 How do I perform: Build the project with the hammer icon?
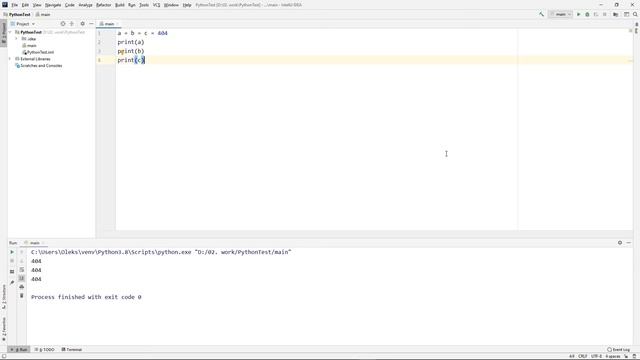(542, 14)
